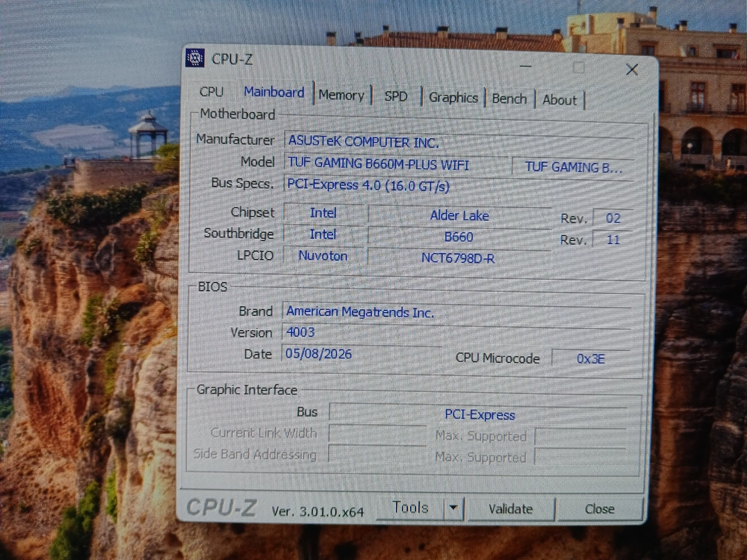
Task: Select the Mainboard tab
Action: (274, 92)
